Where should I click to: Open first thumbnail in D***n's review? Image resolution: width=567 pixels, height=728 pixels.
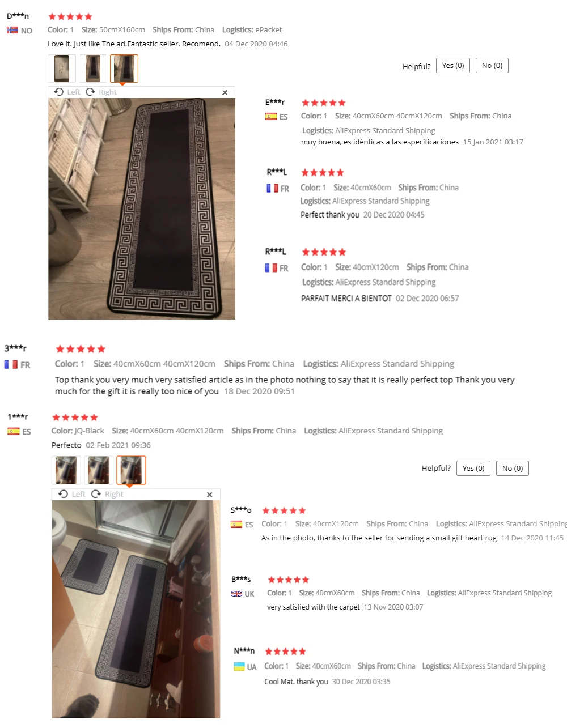[62, 69]
